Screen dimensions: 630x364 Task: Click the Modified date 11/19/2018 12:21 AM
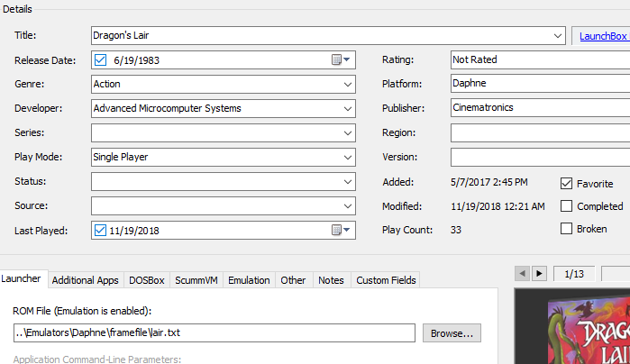point(498,206)
